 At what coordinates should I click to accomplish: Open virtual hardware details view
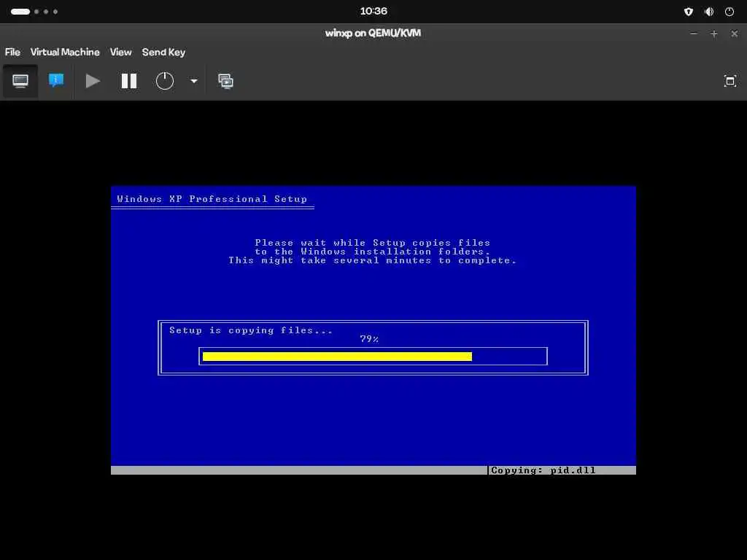pos(56,80)
